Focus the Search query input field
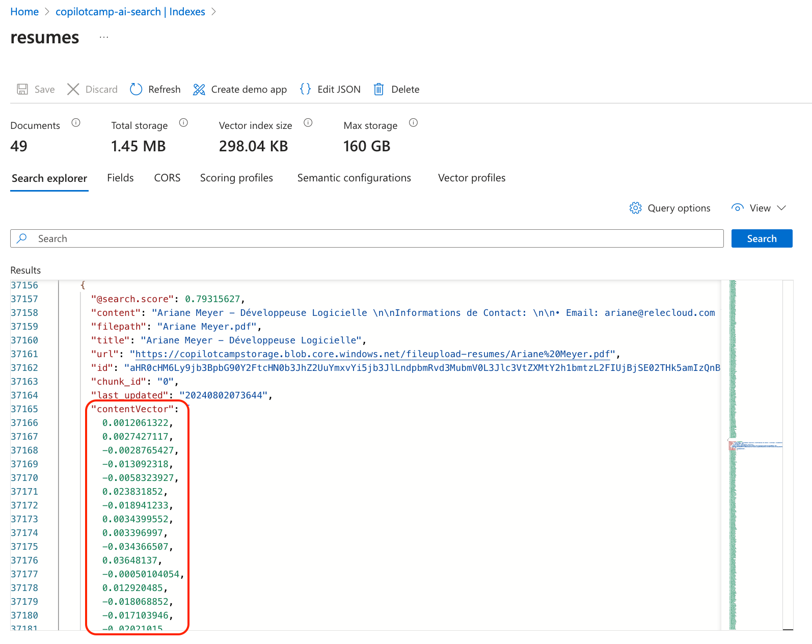Image resolution: width=812 pixels, height=644 pixels. click(x=367, y=238)
